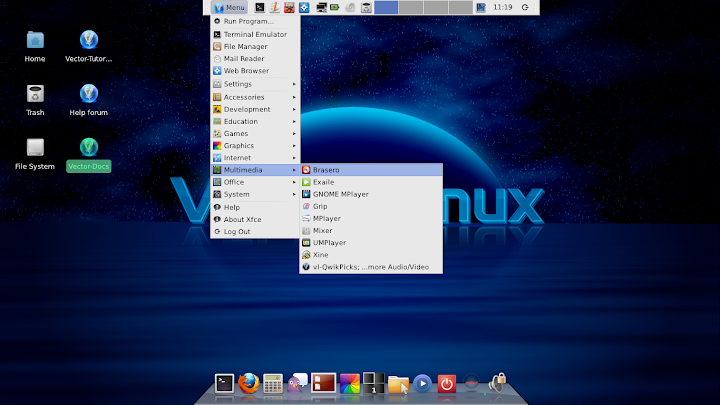The width and height of the screenshot is (720, 405).
Task: Launch Xine from the Multimedia submenu
Action: point(371,255)
